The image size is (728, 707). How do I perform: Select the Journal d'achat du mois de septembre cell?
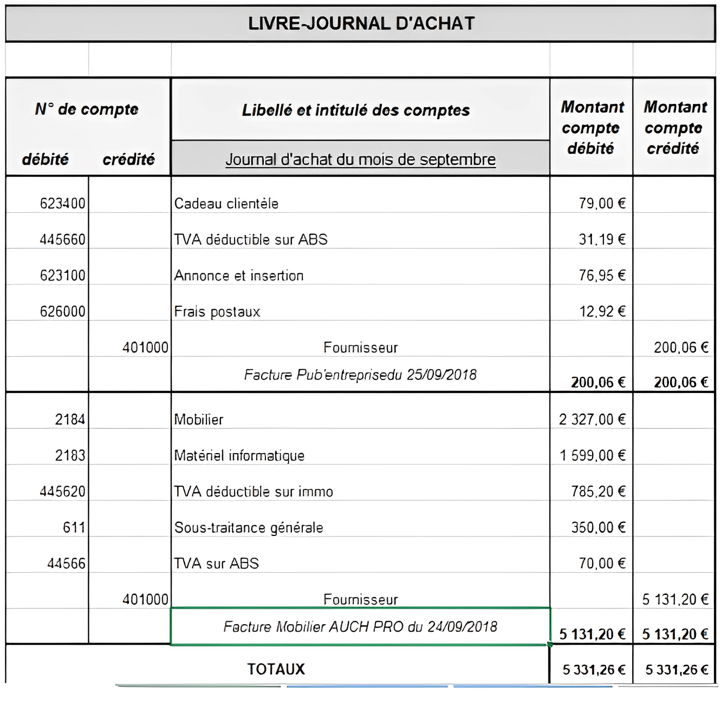click(360, 159)
